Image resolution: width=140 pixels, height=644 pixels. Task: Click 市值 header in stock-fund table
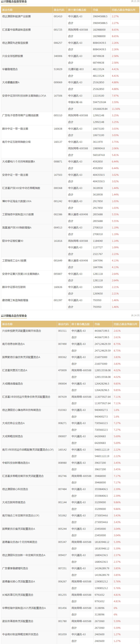point(95,10)
